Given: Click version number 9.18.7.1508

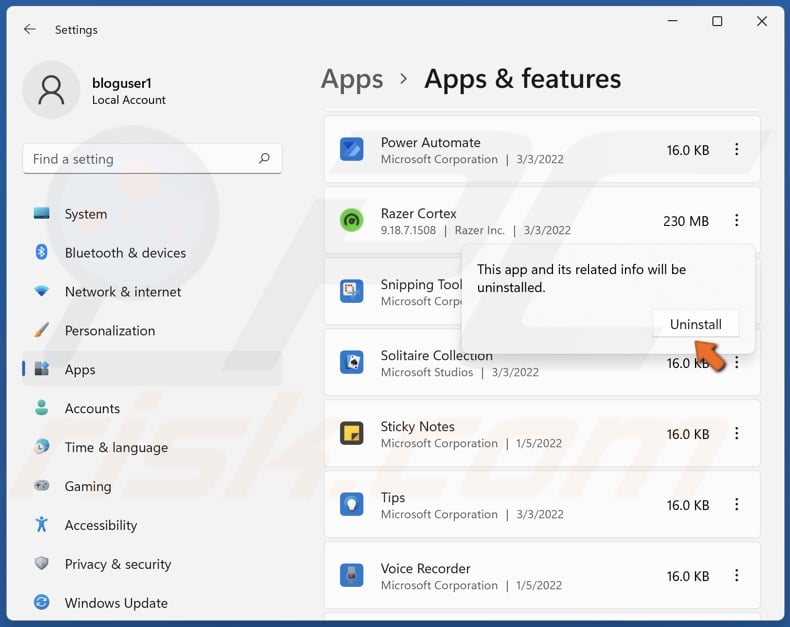Looking at the screenshot, I should click(408, 230).
